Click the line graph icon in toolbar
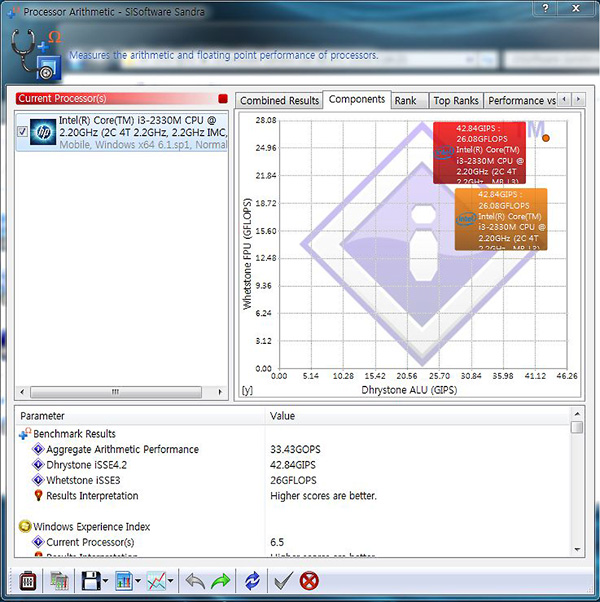This screenshot has height=602, width=600. coord(157,581)
